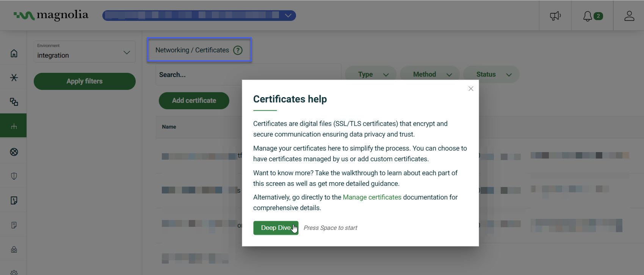Click the Networking / Certificates breadcrumb
Viewport: 644px width, 275px height.
click(192, 50)
